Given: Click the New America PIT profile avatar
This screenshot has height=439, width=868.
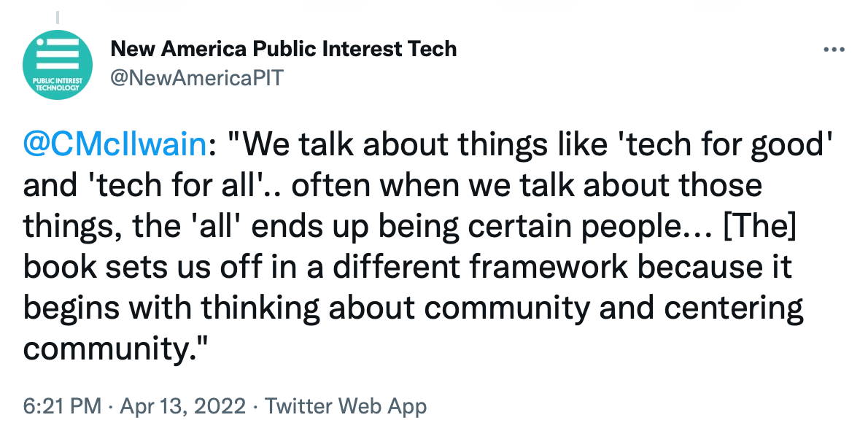Looking at the screenshot, I should 58,65.
